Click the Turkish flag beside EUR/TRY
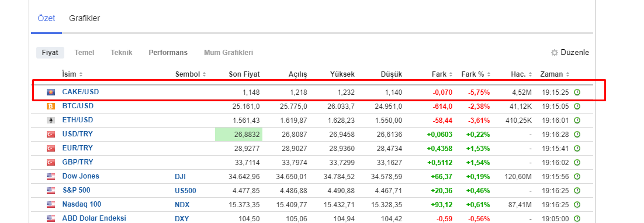This screenshot has height=223, width=644. tap(50, 148)
